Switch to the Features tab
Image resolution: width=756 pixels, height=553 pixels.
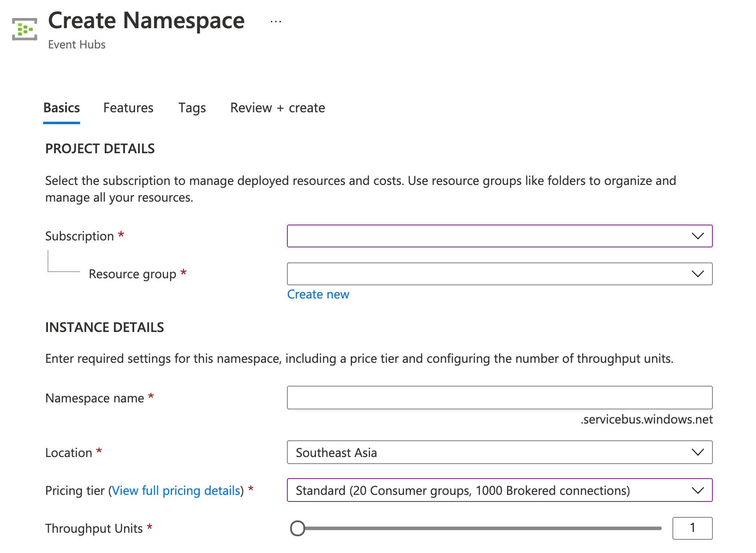click(128, 108)
